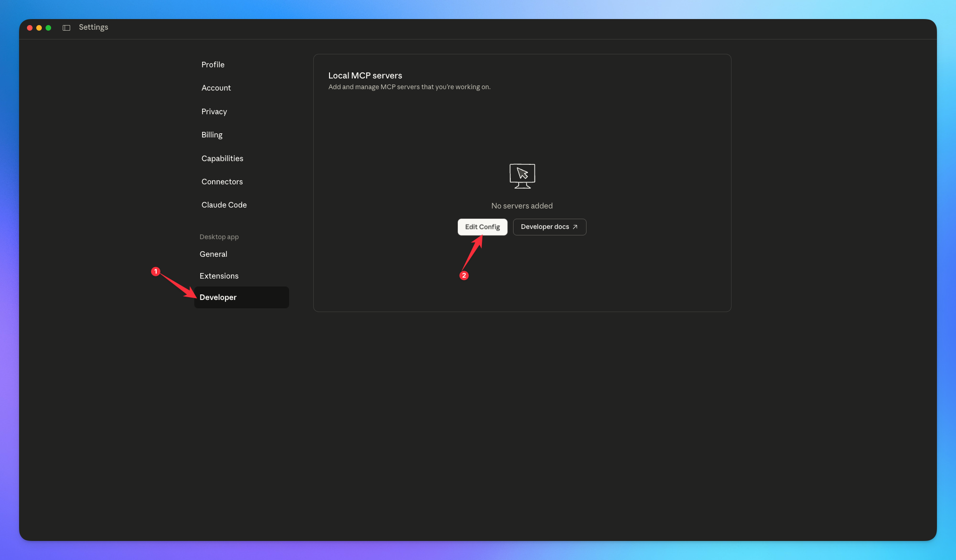Open the Billing section
Viewport: 956px width, 560px height.
211,135
